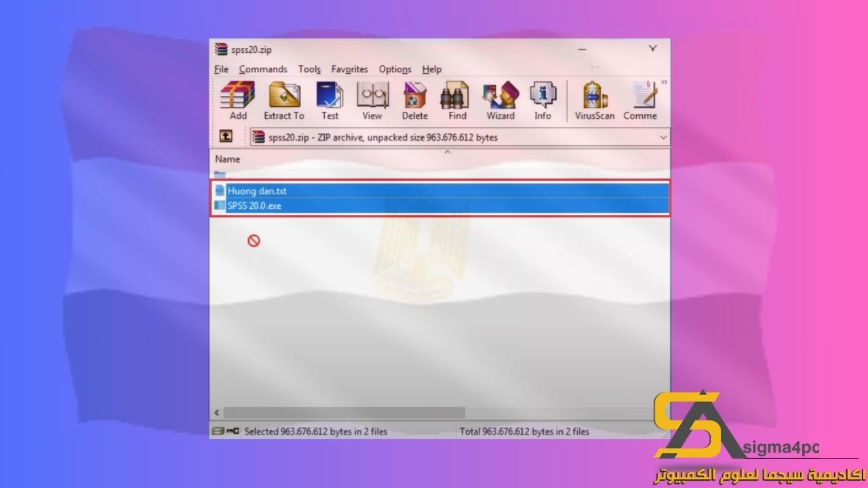Select the SPSS 20.0.exe file

tap(441, 205)
